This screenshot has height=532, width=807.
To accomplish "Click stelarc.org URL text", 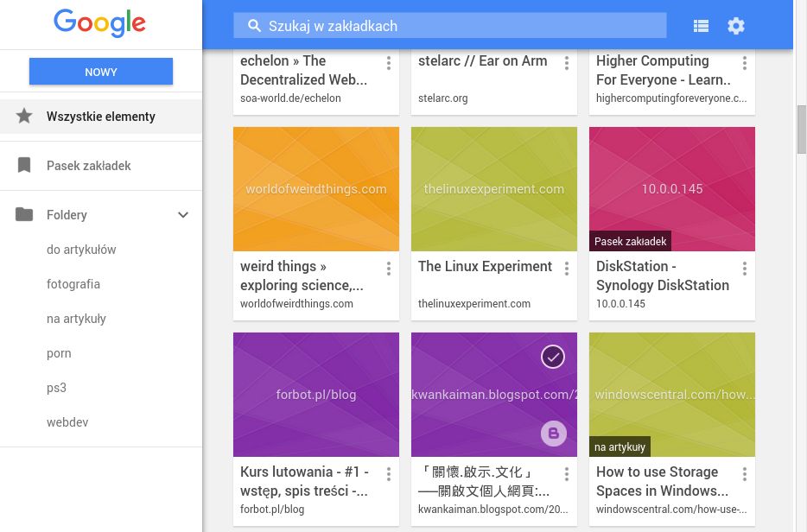I will tap(442, 98).
